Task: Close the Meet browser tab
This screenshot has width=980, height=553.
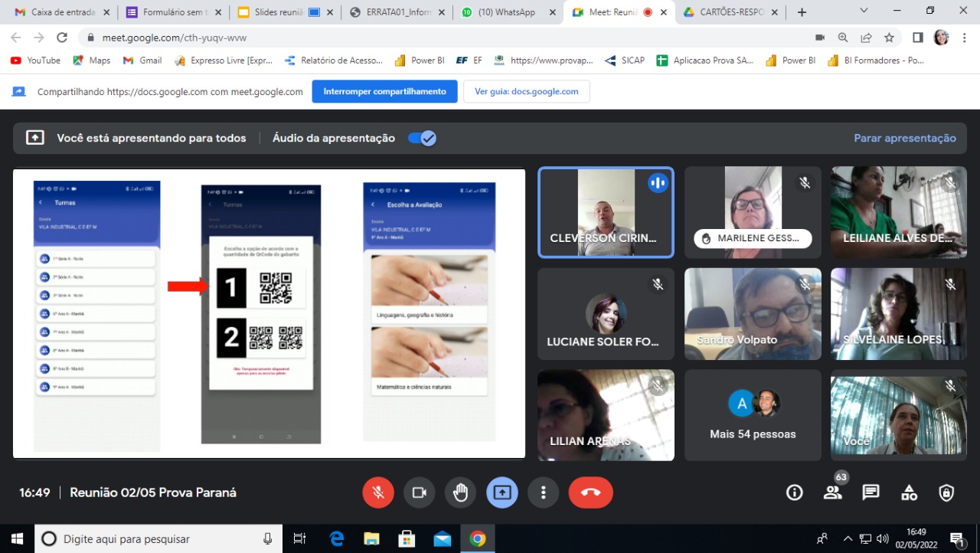Action: pyautogui.click(x=662, y=12)
